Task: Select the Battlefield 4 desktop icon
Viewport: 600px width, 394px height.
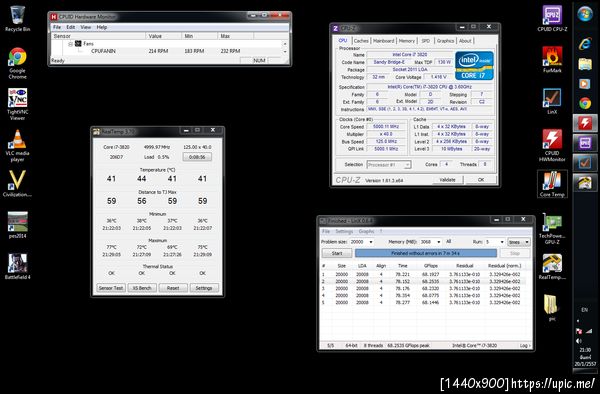Action: coord(18,266)
